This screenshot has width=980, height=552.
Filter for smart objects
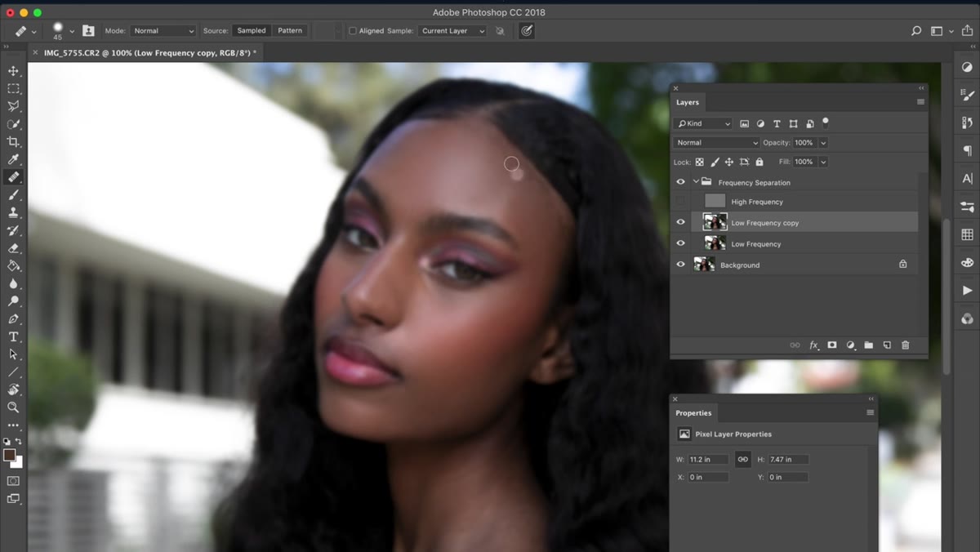coord(809,124)
